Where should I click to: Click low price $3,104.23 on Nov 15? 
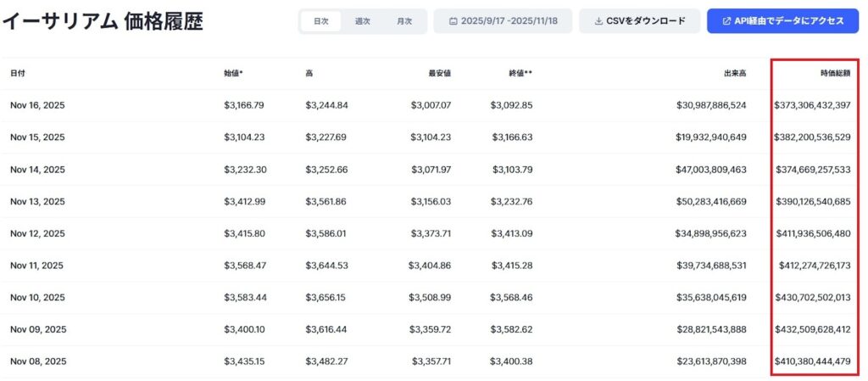[x=431, y=137]
